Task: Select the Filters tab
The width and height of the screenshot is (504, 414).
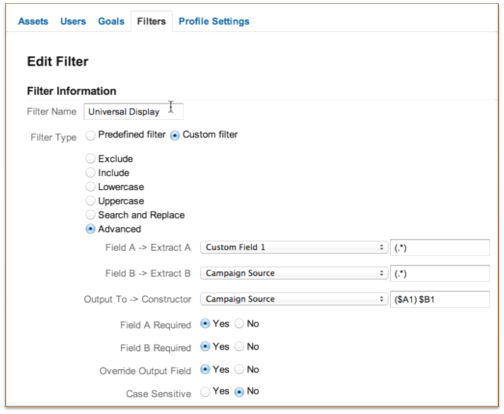Action: click(x=151, y=21)
